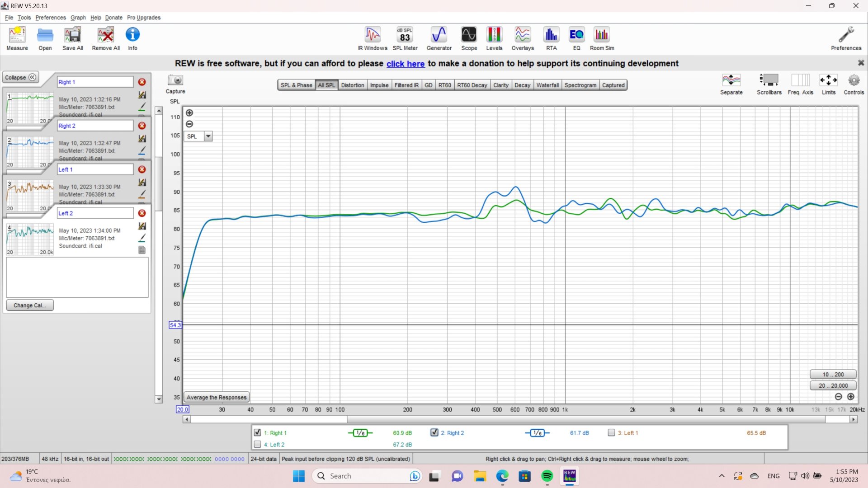
Task: Click the Windows Start button
Action: [298, 476]
